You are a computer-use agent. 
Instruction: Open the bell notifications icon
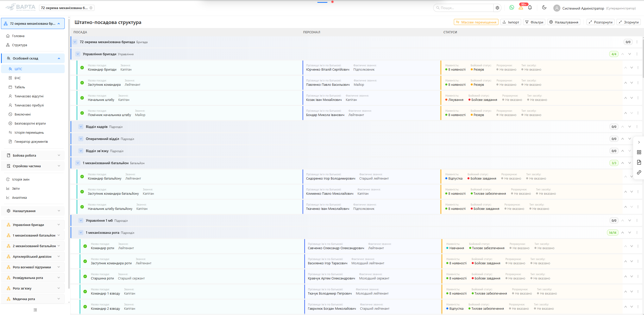(530, 8)
